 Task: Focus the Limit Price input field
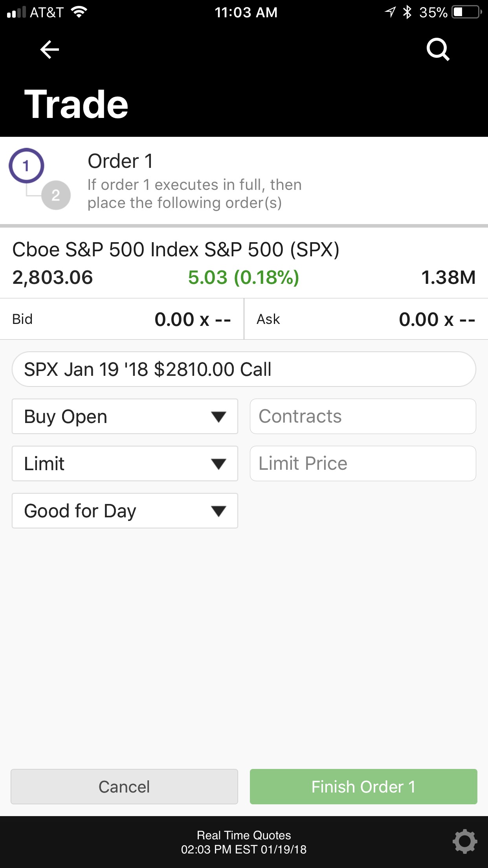(x=363, y=463)
